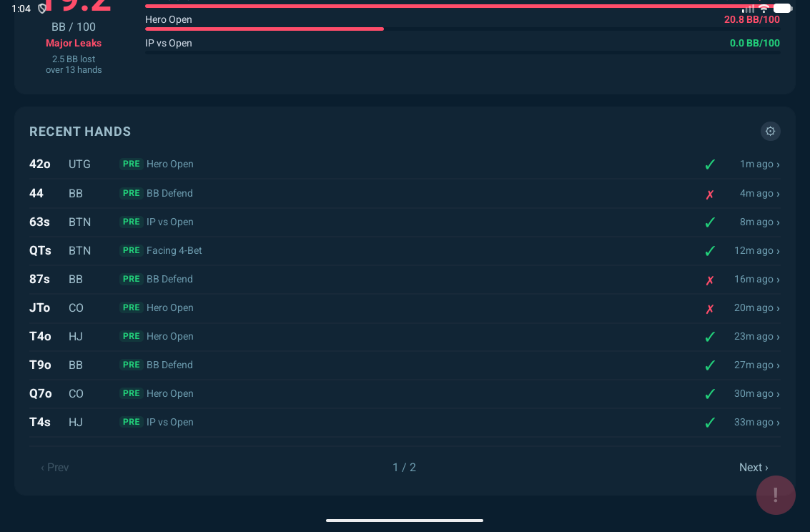Click the red X on the JTo hand
Image resolution: width=810 pixels, height=532 pixels.
coord(710,308)
